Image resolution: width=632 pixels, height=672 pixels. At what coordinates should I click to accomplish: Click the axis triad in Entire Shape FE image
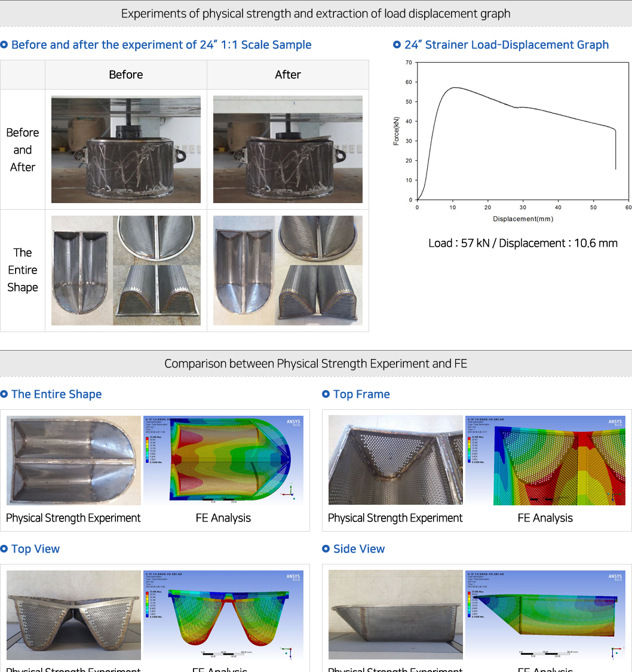coord(289,492)
